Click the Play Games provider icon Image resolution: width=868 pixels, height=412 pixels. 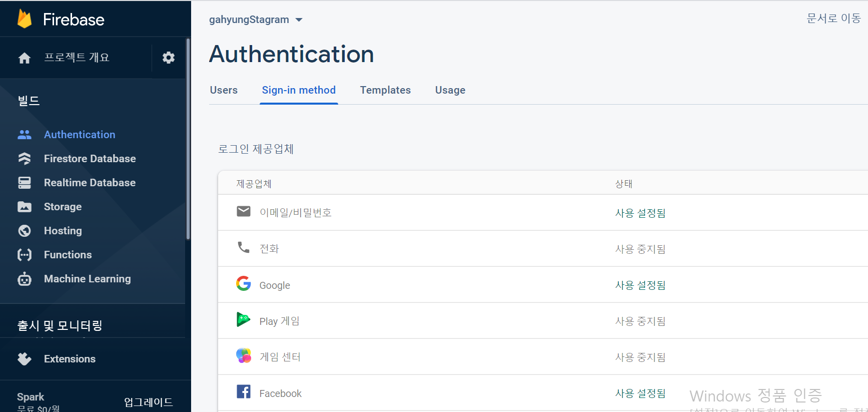click(244, 319)
